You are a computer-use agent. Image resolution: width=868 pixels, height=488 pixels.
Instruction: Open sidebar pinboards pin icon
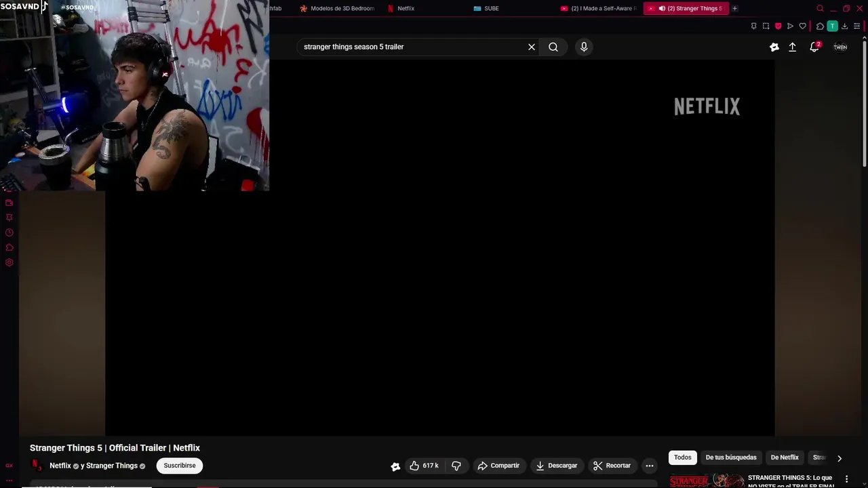[9, 218]
